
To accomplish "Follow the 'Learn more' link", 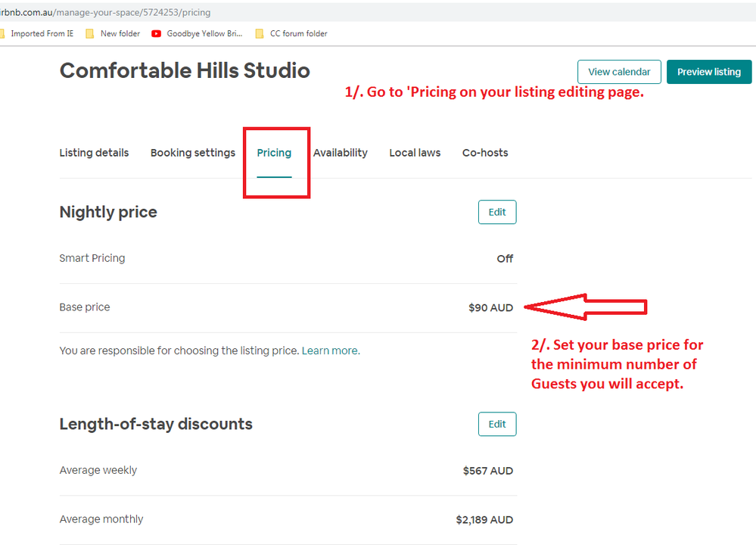I will pos(330,351).
